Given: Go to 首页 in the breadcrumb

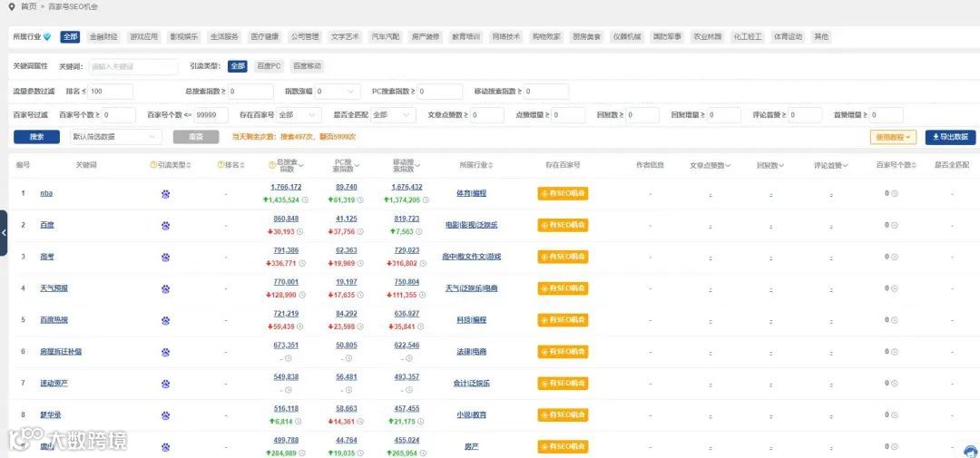Looking at the screenshot, I should tap(28, 6).
